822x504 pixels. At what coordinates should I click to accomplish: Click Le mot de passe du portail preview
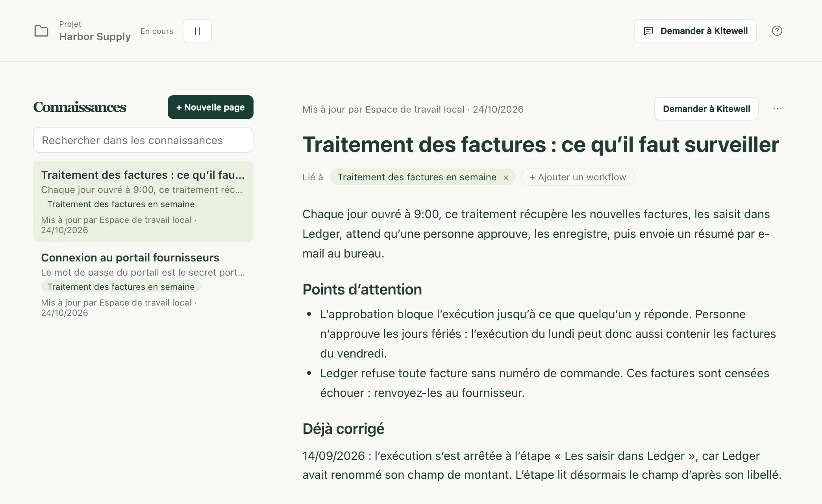click(x=143, y=272)
